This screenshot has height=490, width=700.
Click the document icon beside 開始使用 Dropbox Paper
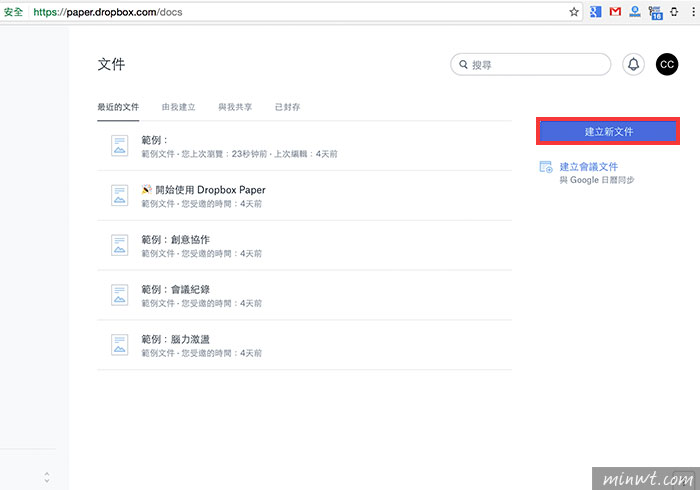(120, 195)
